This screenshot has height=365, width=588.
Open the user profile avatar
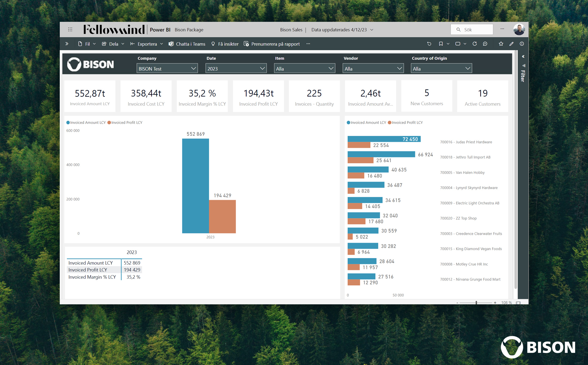(519, 30)
